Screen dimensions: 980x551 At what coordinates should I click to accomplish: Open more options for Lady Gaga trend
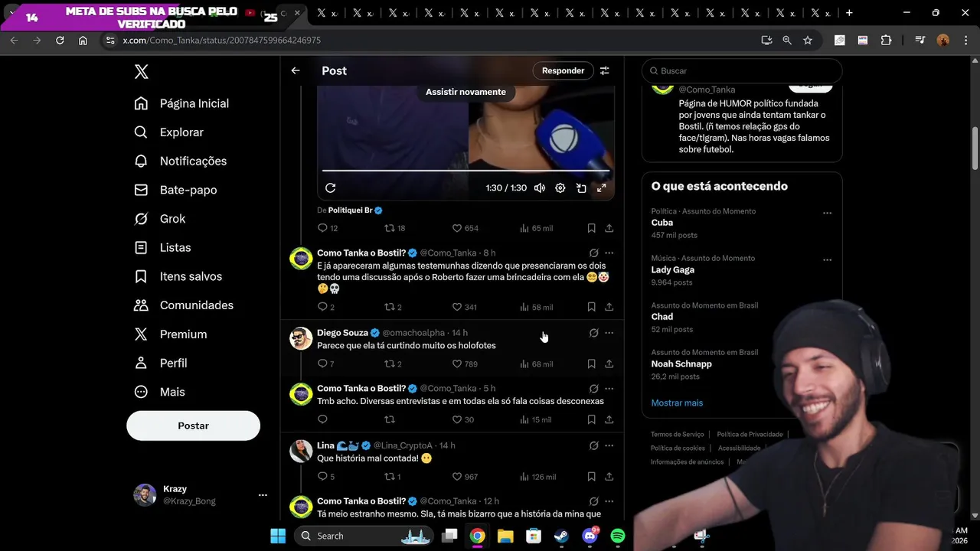(827, 260)
